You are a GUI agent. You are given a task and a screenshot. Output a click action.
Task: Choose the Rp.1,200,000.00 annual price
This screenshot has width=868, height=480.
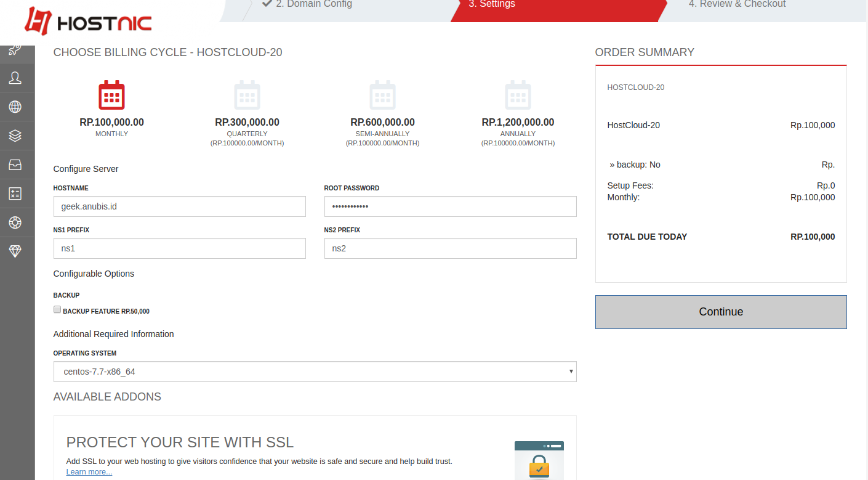point(518,123)
